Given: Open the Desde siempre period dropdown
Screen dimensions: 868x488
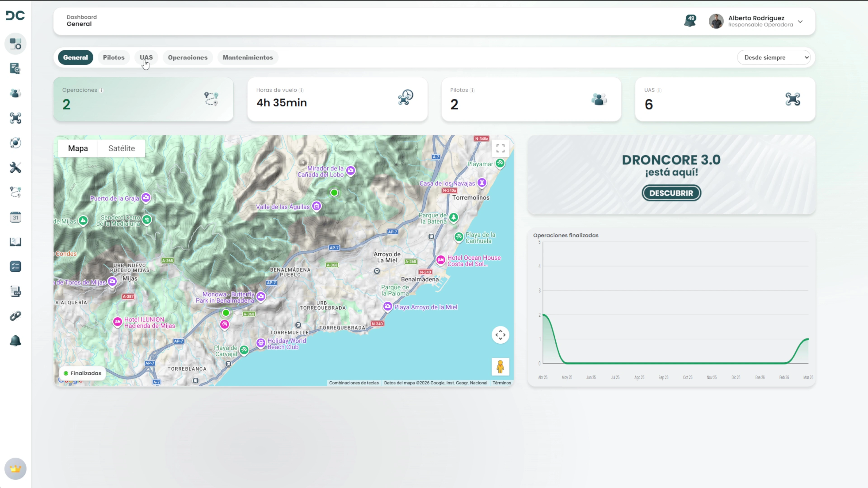Looking at the screenshot, I should point(774,58).
